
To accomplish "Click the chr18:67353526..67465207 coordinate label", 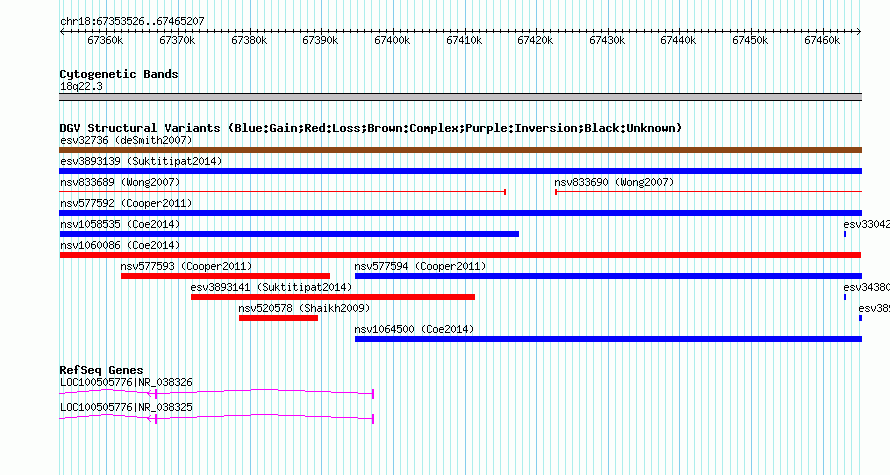I will 132,21.
